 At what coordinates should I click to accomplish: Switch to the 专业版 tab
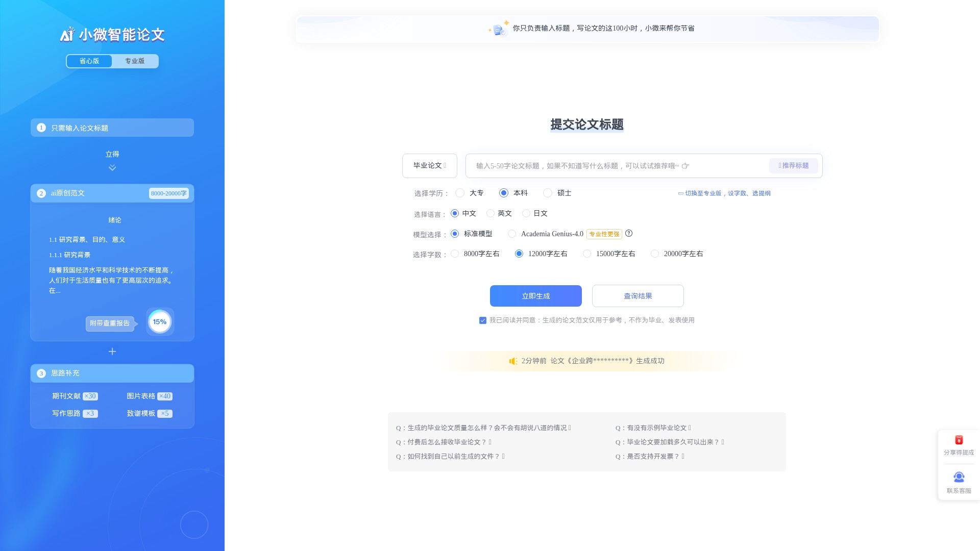(135, 61)
